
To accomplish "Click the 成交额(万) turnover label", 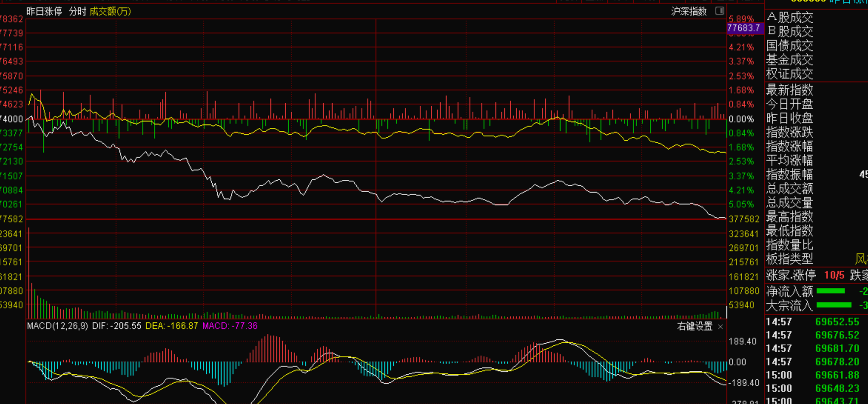I will (x=110, y=11).
